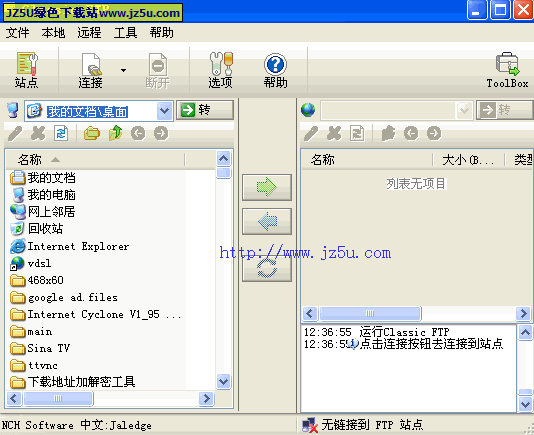
Task: Select the 468x60 folder
Action: [37, 280]
